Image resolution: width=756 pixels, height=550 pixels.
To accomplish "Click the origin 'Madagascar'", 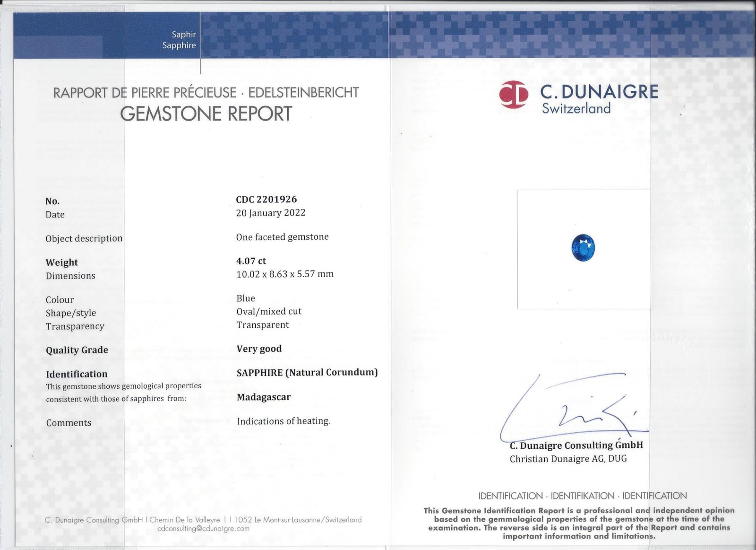I will tap(264, 397).
